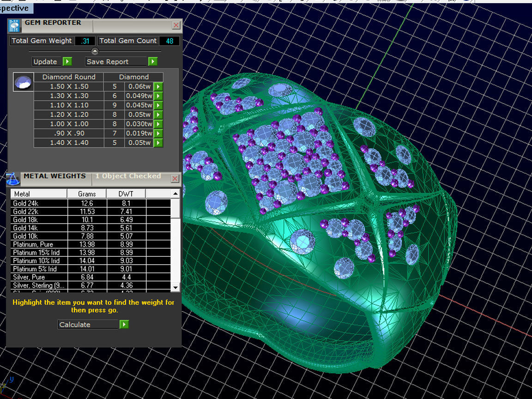Select the Platinum, Pure row
532x399 pixels.
91,244
